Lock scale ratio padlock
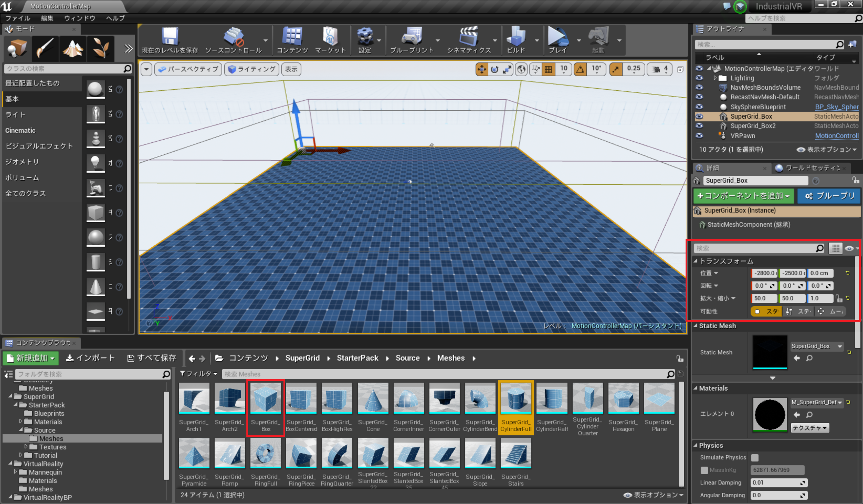Viewport: 863px width, 504px height. pos(839,298)
